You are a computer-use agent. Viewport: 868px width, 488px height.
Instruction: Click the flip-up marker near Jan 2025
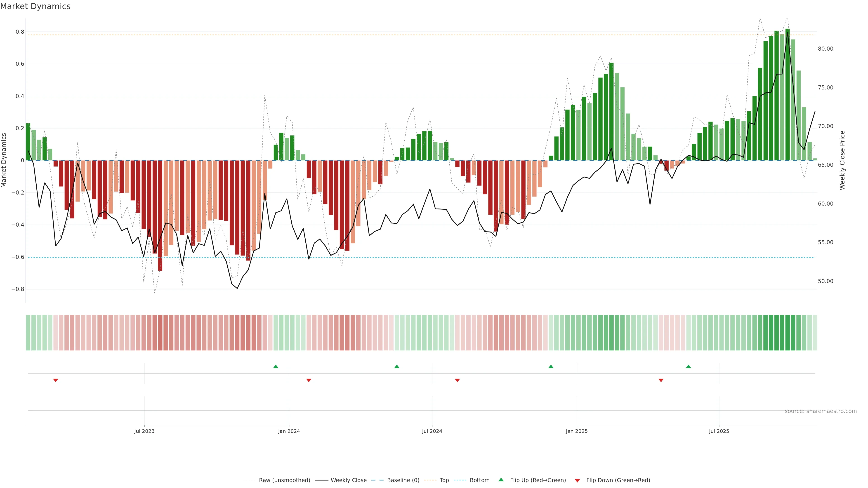pos(551,366)
